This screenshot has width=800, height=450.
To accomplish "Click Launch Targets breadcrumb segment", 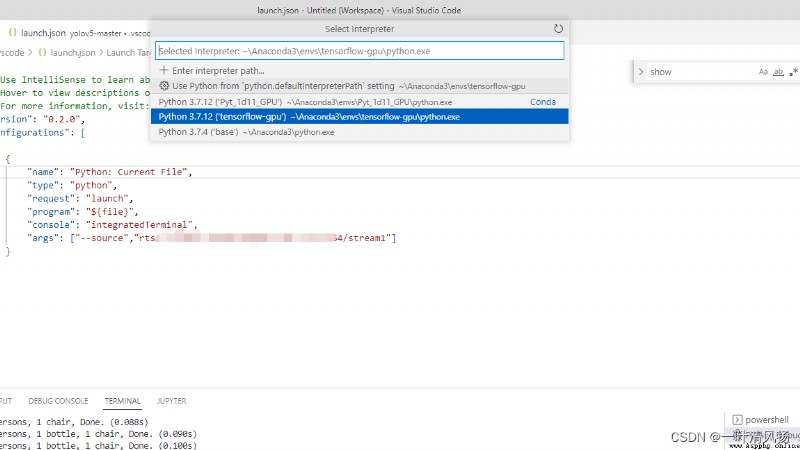I will coord(128,53).
